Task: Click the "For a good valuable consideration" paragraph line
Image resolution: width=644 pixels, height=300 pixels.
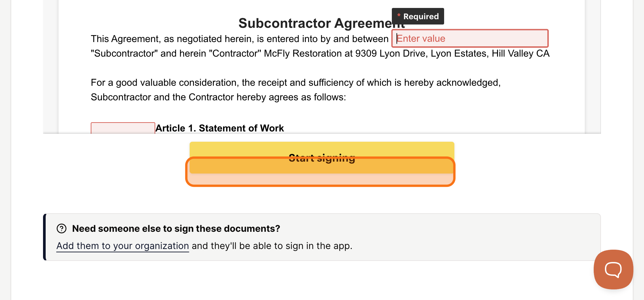Action: [296, 82]
